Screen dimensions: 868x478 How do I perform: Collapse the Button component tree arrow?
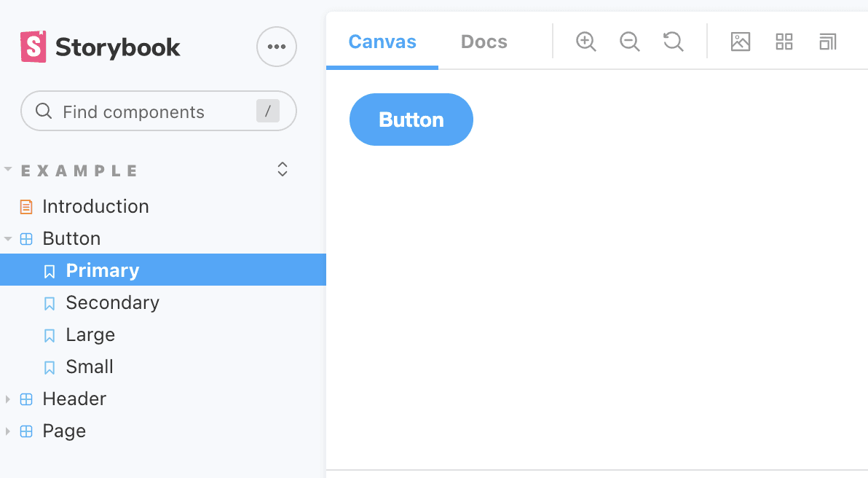[x=8, y=238]
